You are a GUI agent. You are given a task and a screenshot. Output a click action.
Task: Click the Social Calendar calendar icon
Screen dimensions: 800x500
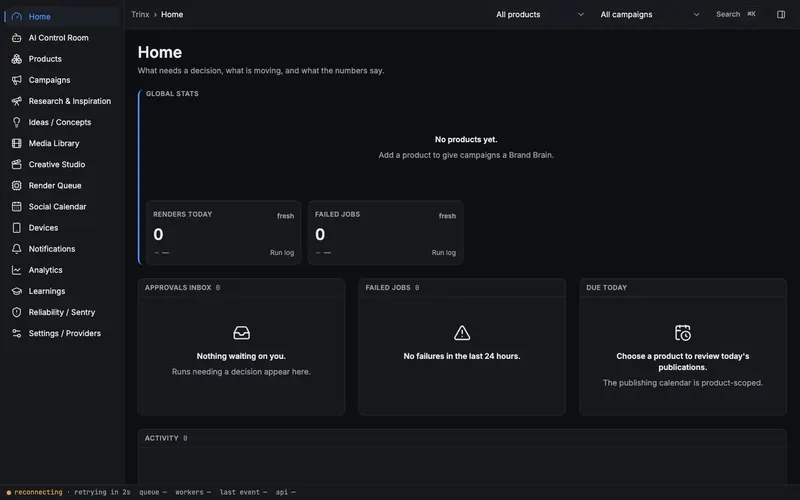tap(17, 207)
